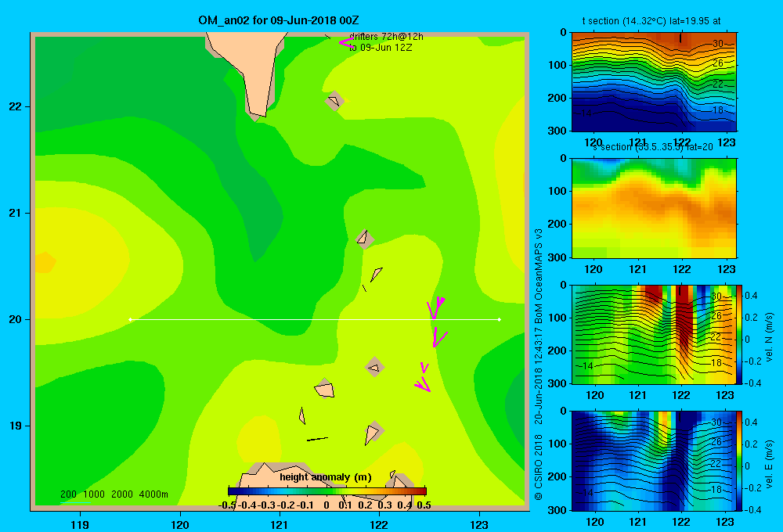Click the "to 09-Jun 12Z" text
The image size is (783, 532).
(x=381, y=48)
